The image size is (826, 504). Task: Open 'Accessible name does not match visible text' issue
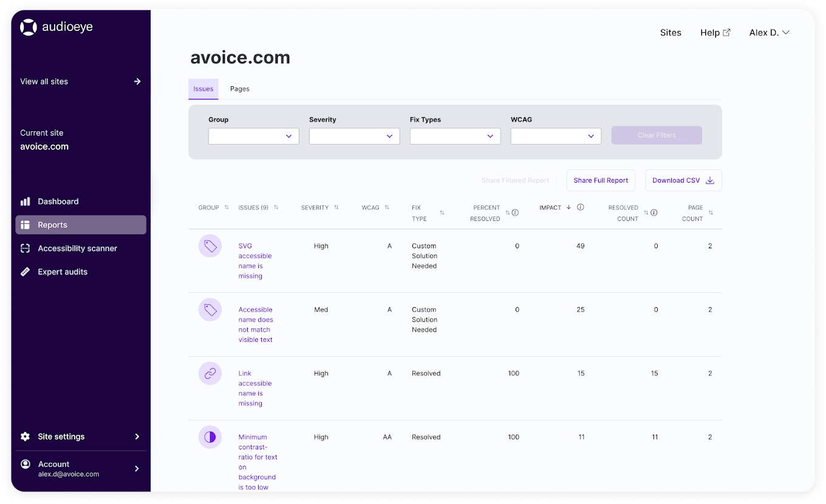256,325
